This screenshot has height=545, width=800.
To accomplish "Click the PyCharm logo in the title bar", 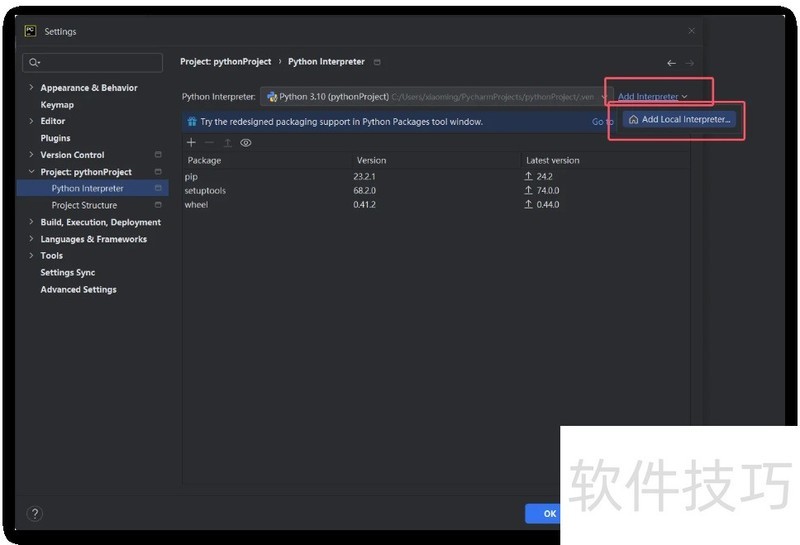I will pos(31,31).
